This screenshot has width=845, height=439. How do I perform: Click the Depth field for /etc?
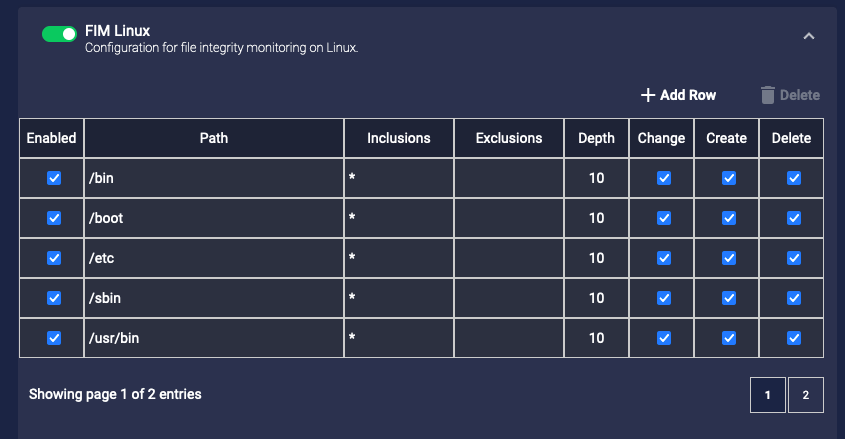pyautogui.click(x=596, y=258)
